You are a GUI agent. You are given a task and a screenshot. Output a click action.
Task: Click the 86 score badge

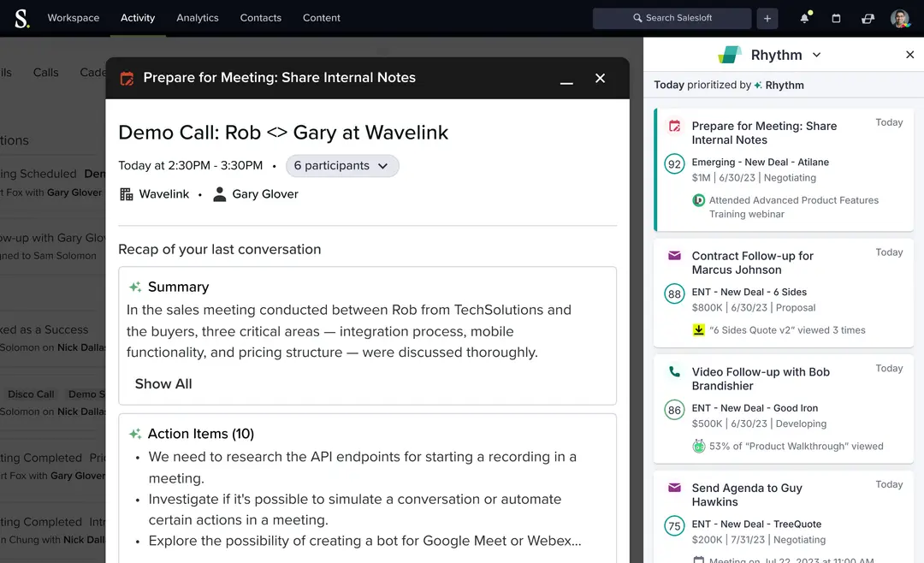click(675, 410)
